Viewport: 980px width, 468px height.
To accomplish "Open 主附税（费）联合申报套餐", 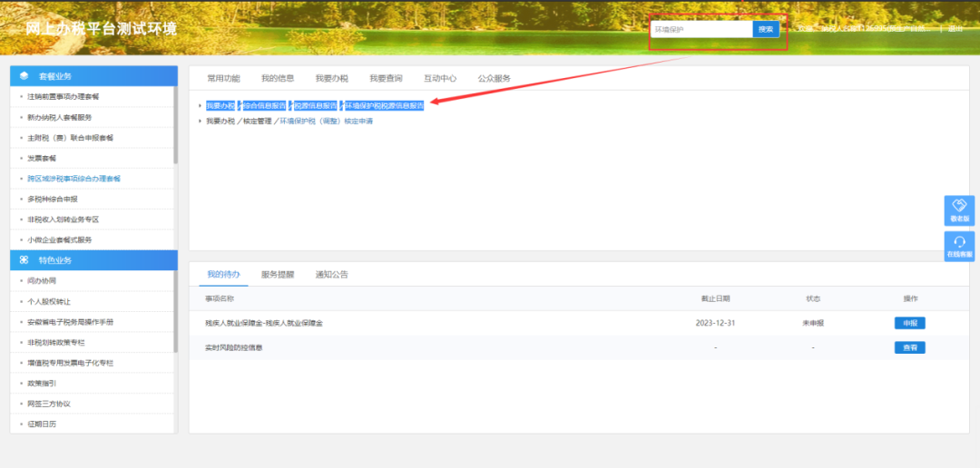I will [x=71, y=138].
